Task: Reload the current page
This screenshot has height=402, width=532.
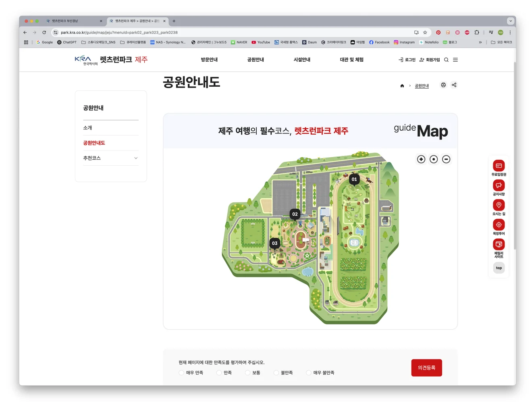Action: click(44, 32)
